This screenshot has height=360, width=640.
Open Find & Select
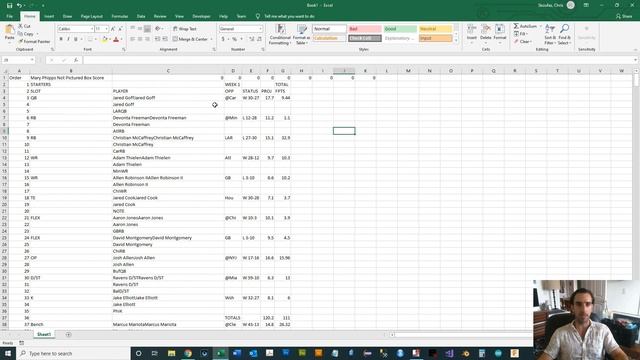[564, 34]
